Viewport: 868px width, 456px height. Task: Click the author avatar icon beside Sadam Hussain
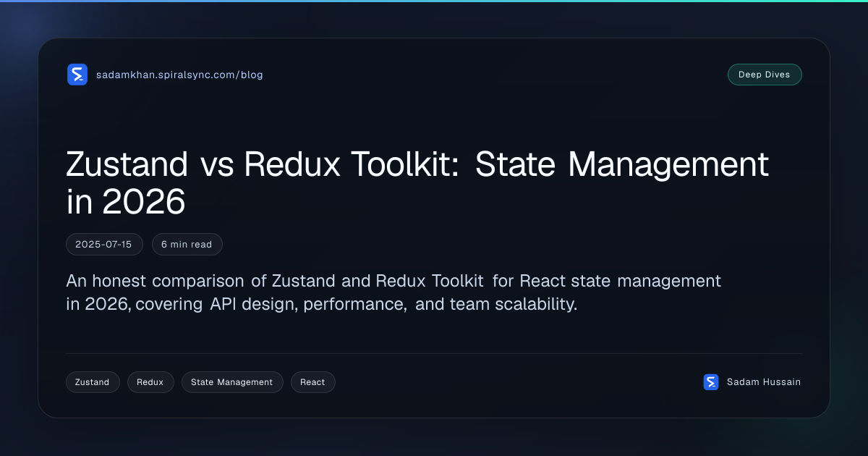[x=711, y=382]
